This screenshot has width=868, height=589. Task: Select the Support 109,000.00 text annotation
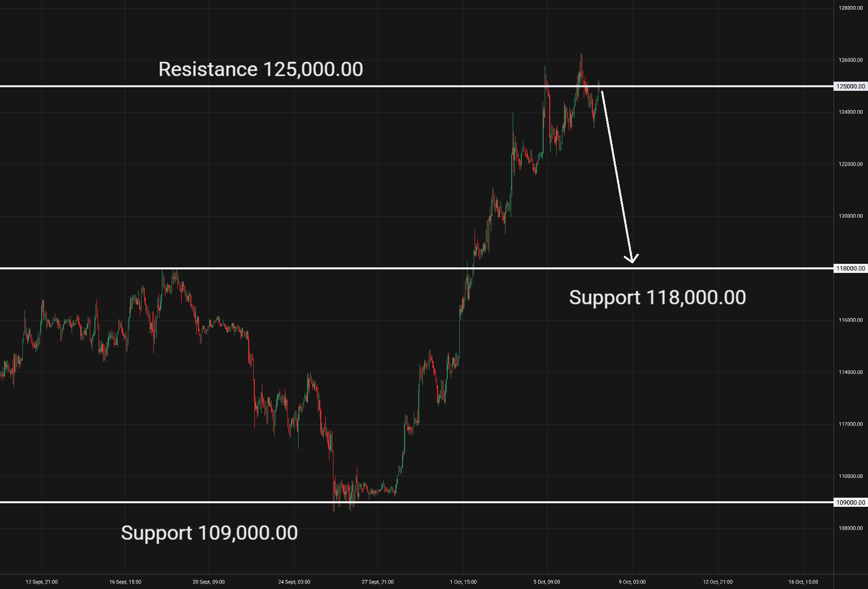coord(209,533)
